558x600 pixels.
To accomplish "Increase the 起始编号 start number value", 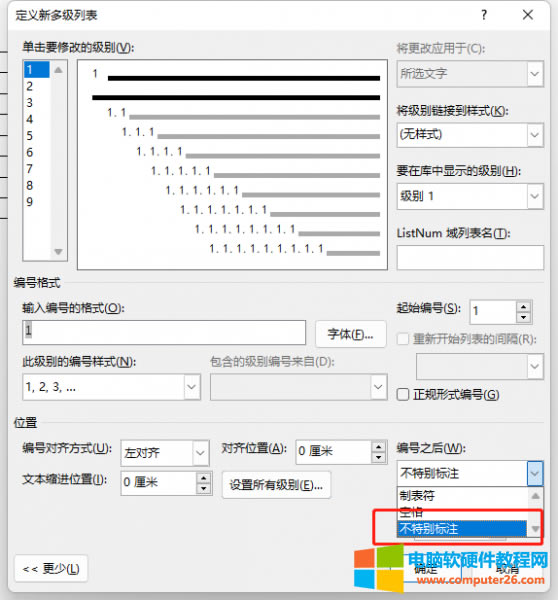I will 523,307.
